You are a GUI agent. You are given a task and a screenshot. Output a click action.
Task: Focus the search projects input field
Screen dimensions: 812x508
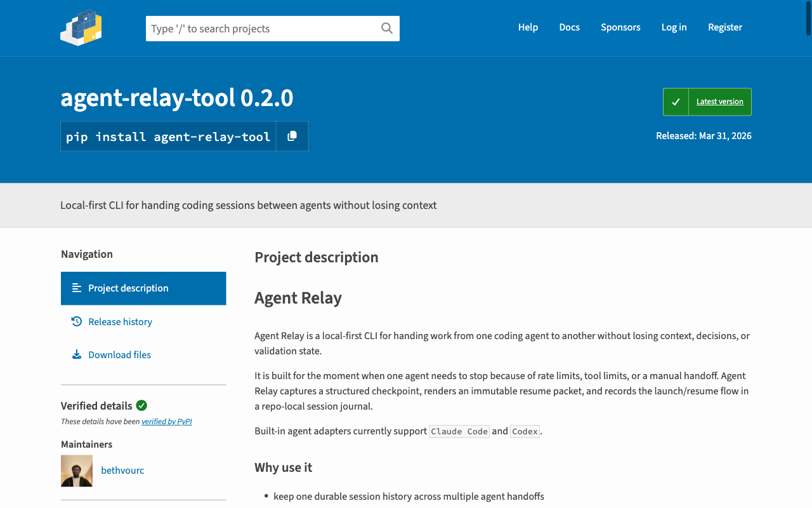[261, 29]
